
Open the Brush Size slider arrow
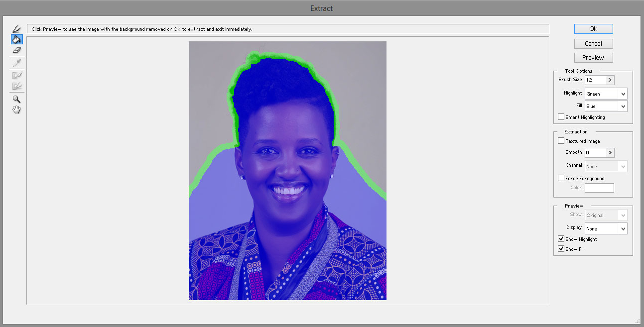click(611, 80)
